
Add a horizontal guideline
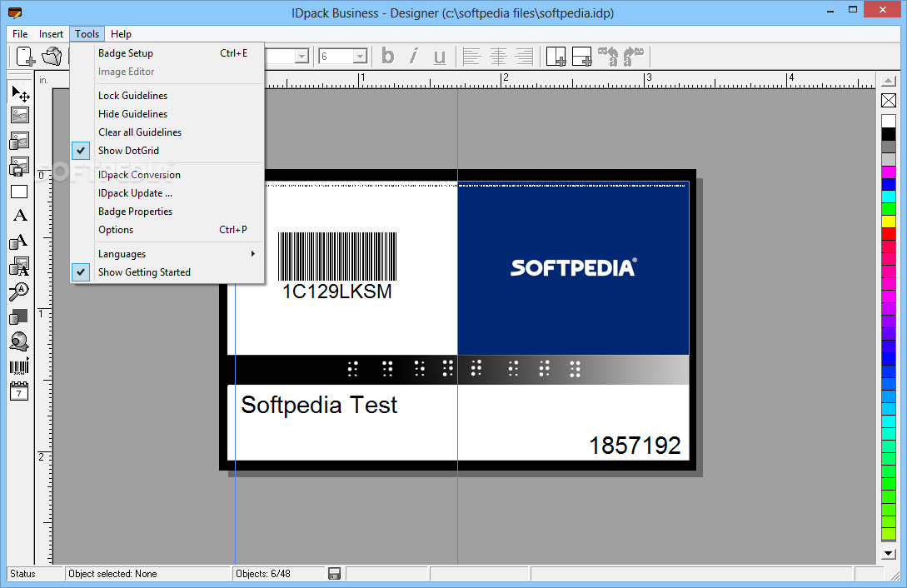[582, 56]
